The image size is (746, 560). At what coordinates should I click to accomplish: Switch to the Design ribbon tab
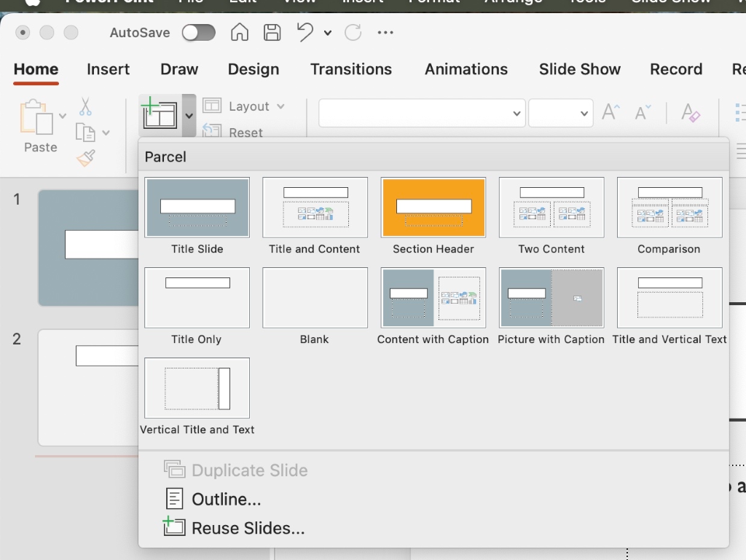click(x=254, y=69)
